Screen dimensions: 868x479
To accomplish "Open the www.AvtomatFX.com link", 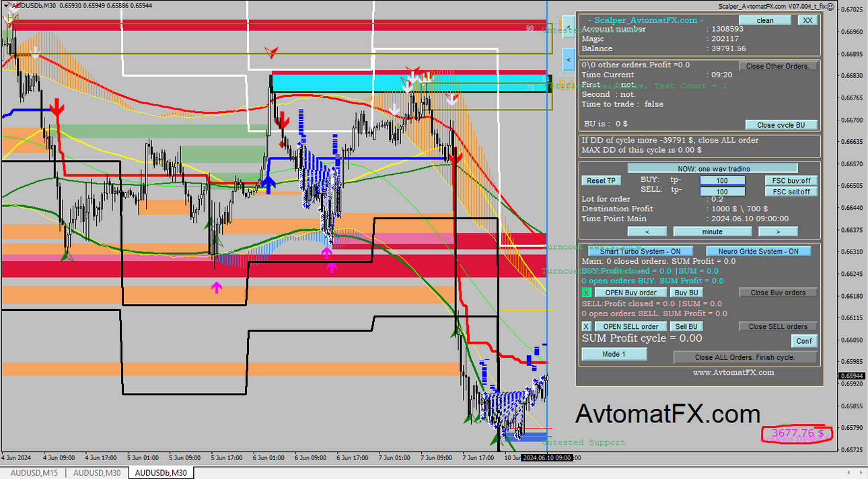I will (x=733, y=372).
